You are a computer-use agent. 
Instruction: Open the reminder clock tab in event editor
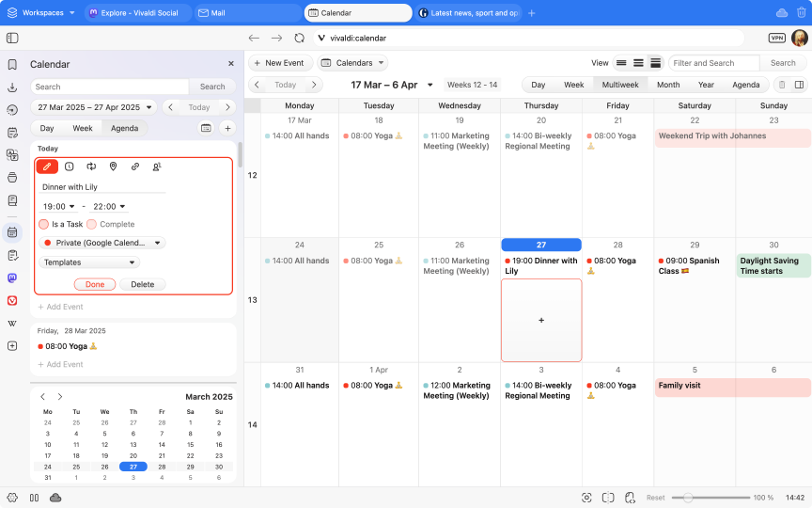70,167
